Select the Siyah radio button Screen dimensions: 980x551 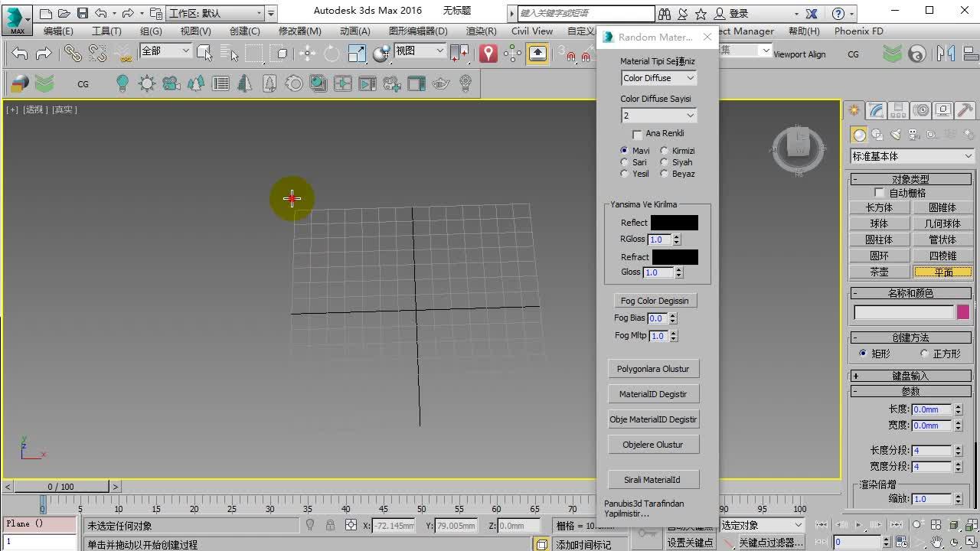click(x=664, y=162)
